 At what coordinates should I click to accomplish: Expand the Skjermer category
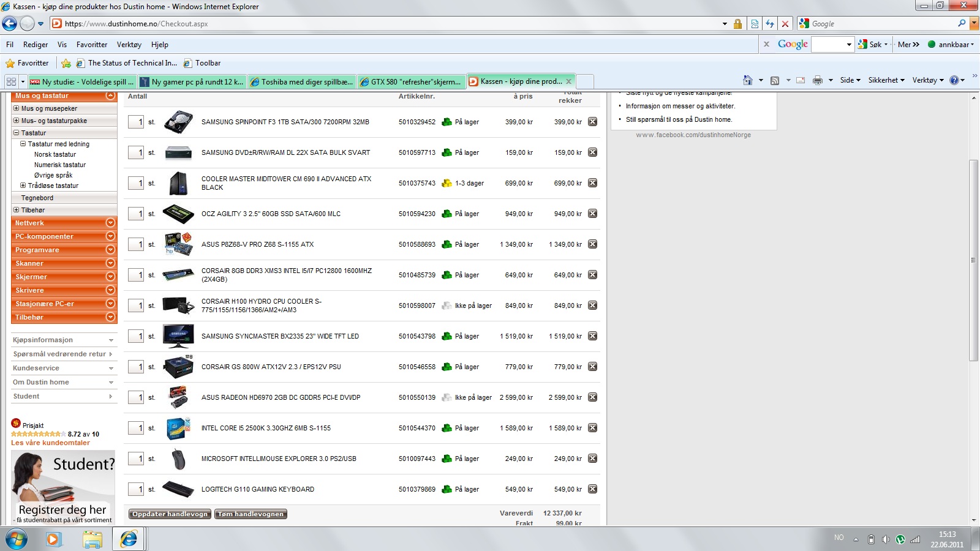[110, 277]
